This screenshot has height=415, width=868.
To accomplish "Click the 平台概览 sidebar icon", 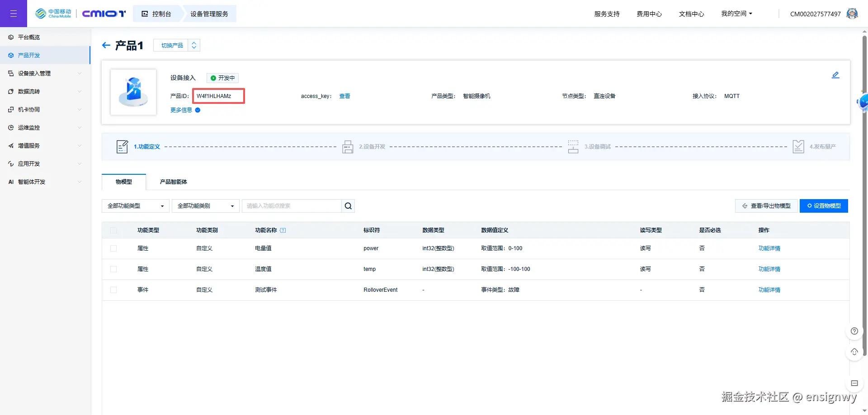I will [x=11, y=37].
